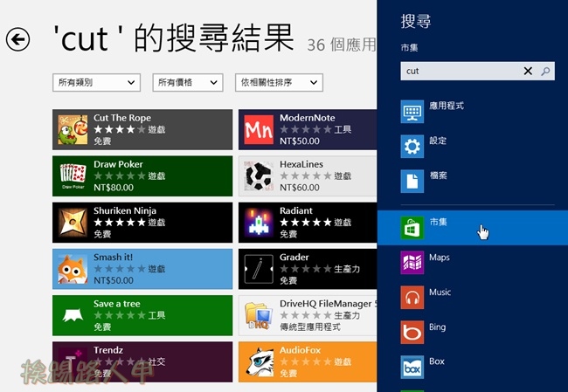
Task: Open the Save a tree title
Action: click(x=116, y=304)
